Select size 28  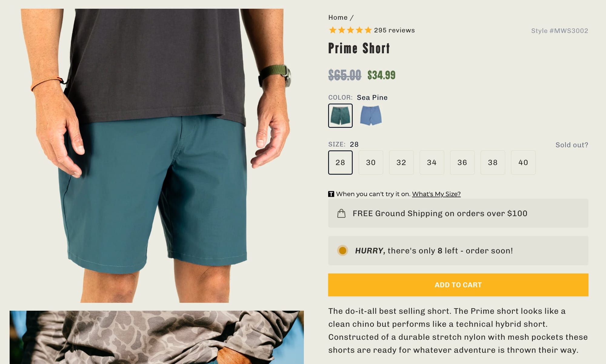click(340, 163)
